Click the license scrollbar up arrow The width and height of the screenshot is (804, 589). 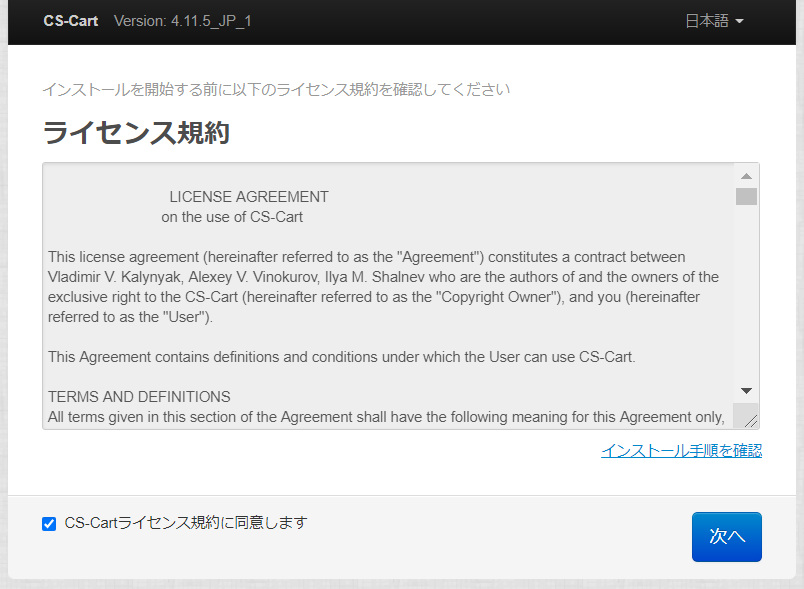747,176
